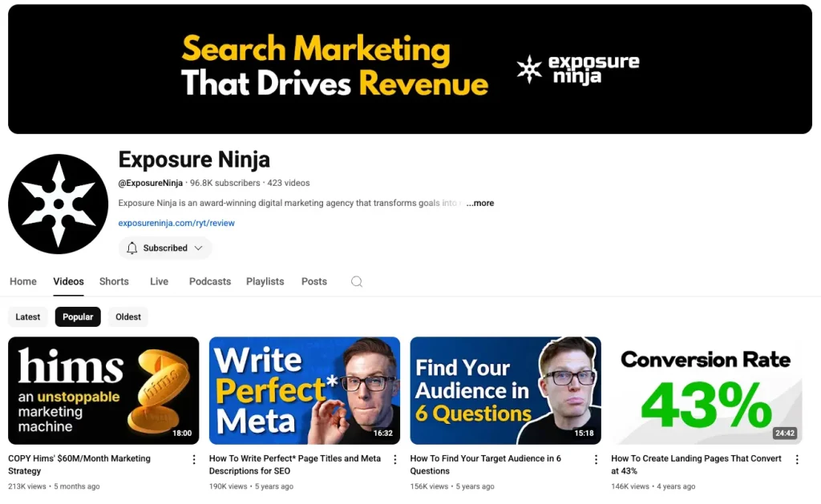821x504 pixels.
Task: Expand channel description with ...more
Action: [x=480, y=203]
